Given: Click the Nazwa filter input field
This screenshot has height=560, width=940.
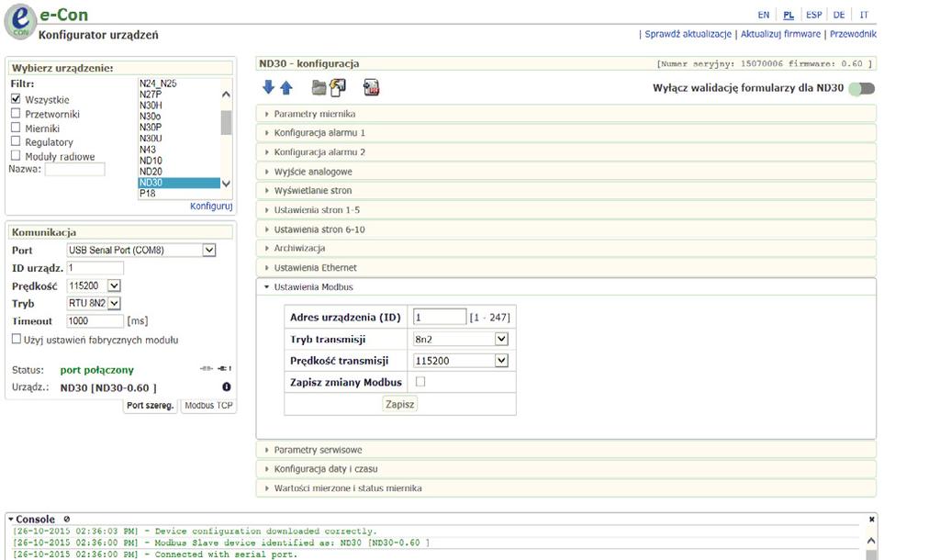Looking at the screenshot, I should click(75, 169).
